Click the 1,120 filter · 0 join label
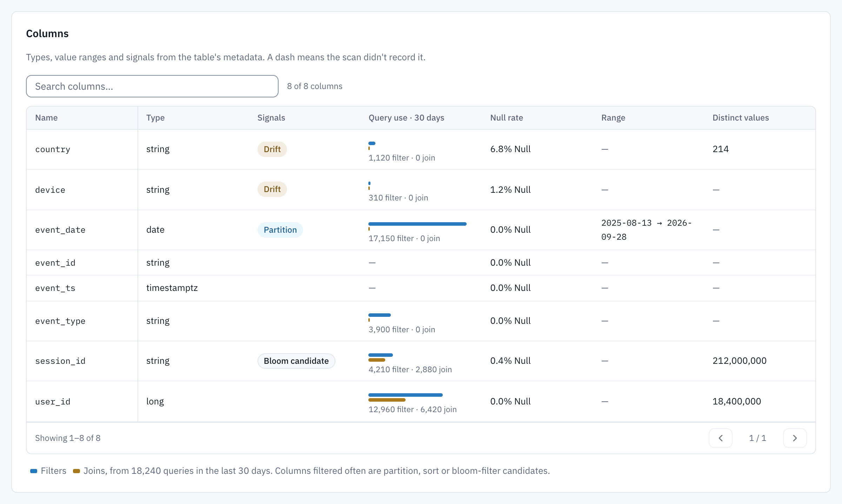The image size is (842, 504). (x=402, y=158)
